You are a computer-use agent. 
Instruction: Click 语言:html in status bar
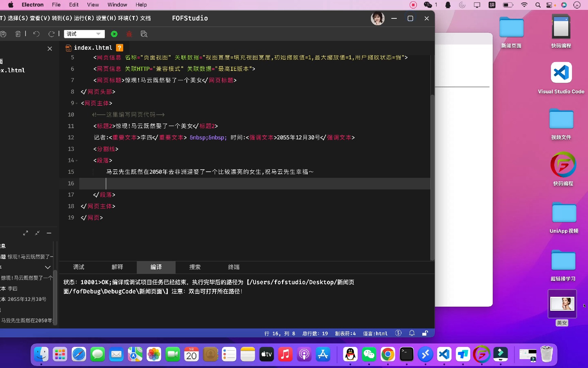375,333
